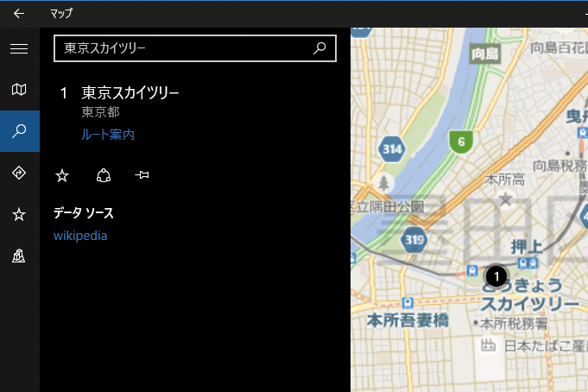Open 3D cities sidebar icon
Viewport: 588px width, 392px height.
[19, 256]
